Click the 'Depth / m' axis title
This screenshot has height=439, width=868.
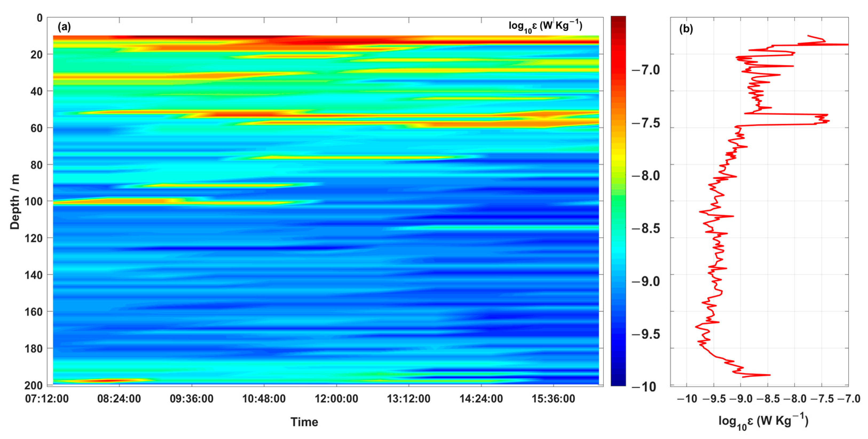click(x=15, y=202)
